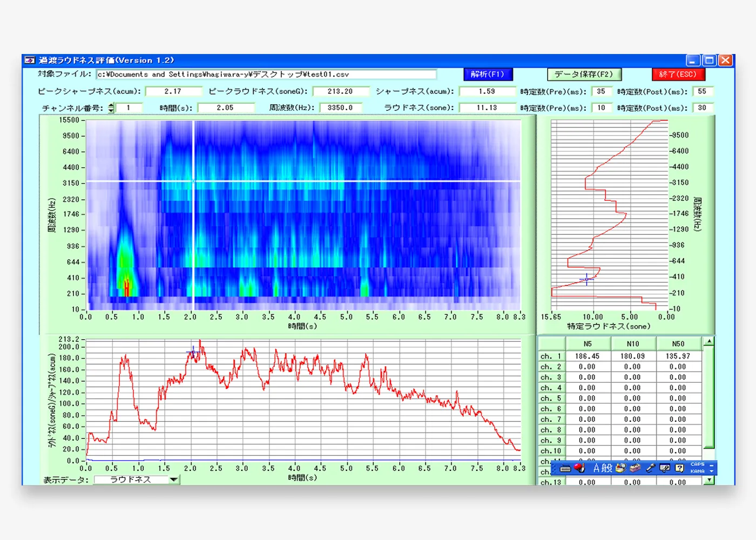Click the 解析(F1) analyze button
The width and height of the screenshot is (756, 540).
[x=488, y=75]
